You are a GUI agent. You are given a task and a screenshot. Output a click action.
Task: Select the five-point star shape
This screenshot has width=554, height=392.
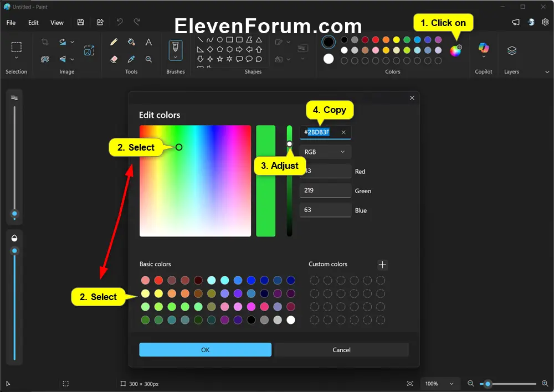(x=220, y=59)
